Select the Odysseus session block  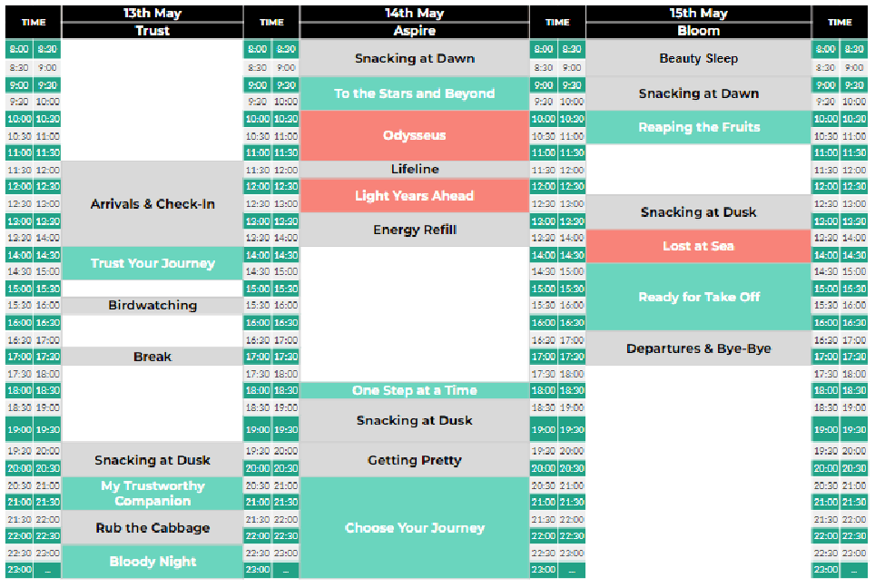(414, 135)
